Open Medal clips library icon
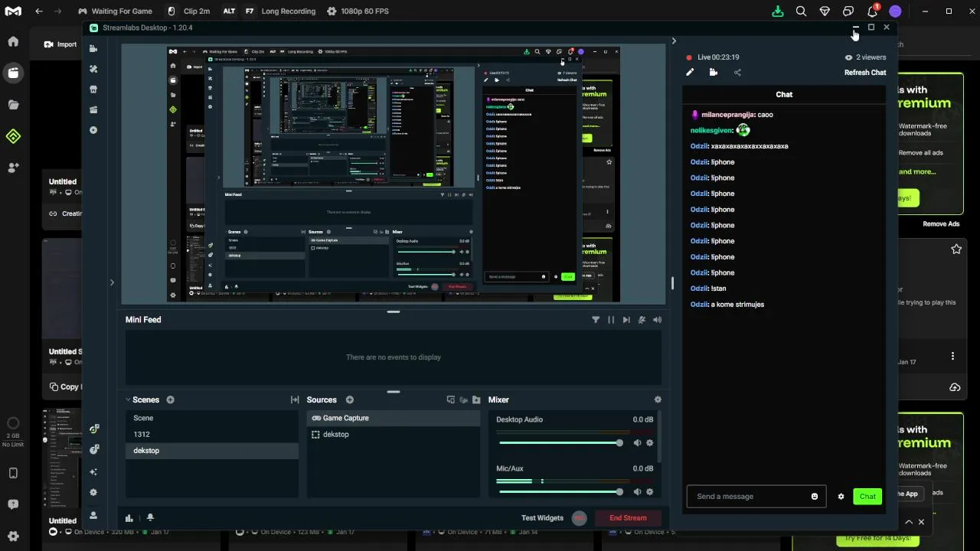This screenshot has height=551, width=980. [13, 73]
